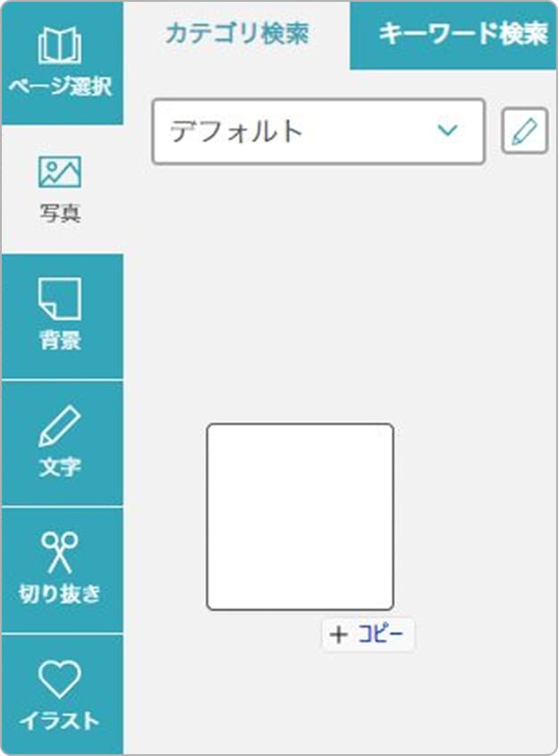Select the scissors cutout tool icon
Image resolution: width=558 pixels, height=756 pixels.
click(x=60, y=552)
